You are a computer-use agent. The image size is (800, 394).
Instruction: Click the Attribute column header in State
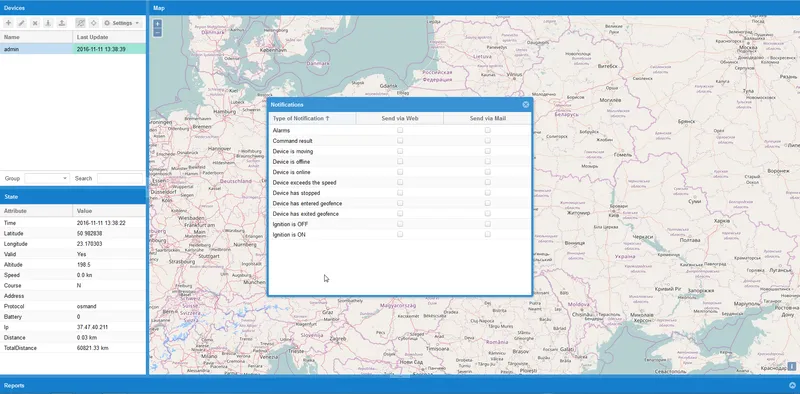click(36, 211)
